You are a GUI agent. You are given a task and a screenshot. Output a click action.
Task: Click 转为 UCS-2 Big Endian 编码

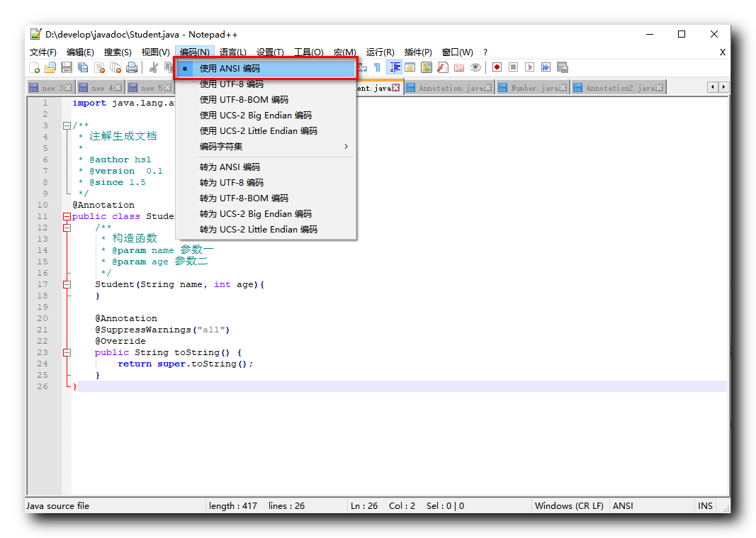pos(266,214)
